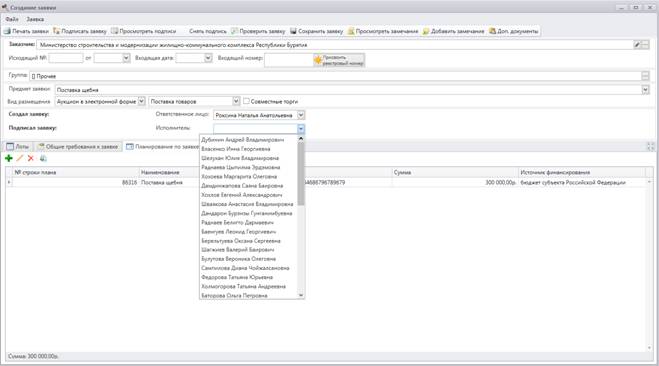Select Шагжиев Валерий Баирович in list

pyautogui.click(x=248, y=250)
